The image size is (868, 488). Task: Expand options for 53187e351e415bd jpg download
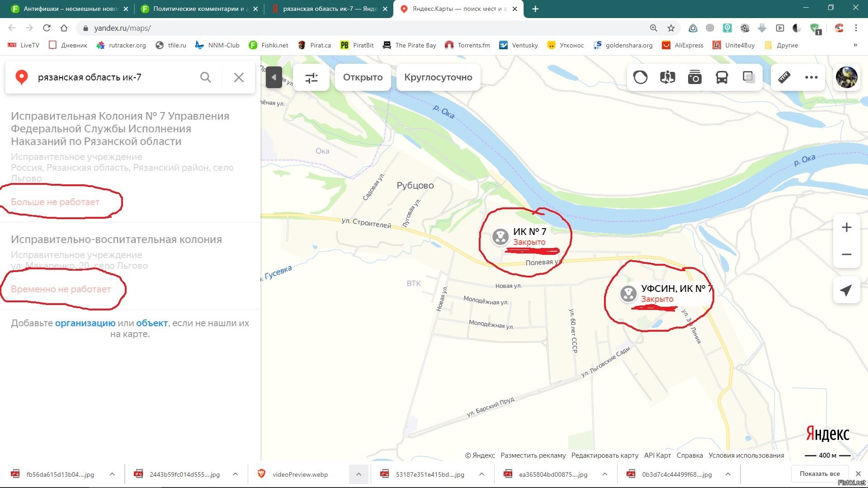(x=481, y=474)
